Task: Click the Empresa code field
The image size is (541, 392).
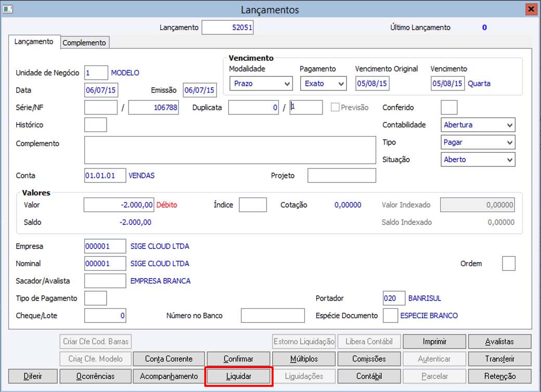Action: (x=105, y=246)
